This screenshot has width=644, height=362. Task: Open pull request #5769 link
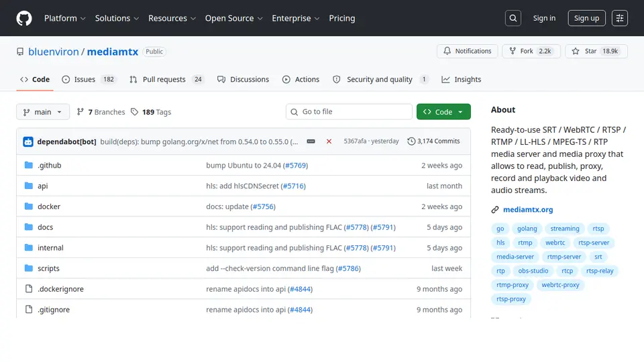click(x=295, y=166)
